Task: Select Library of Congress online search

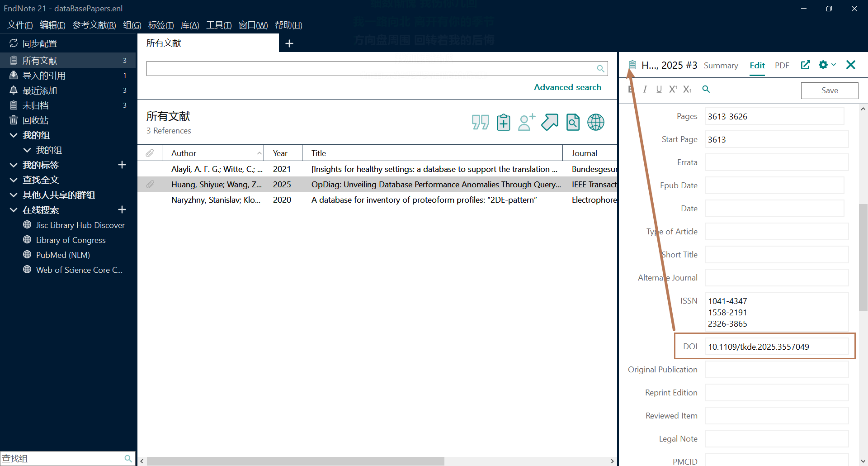Action: tap(71, 240)
